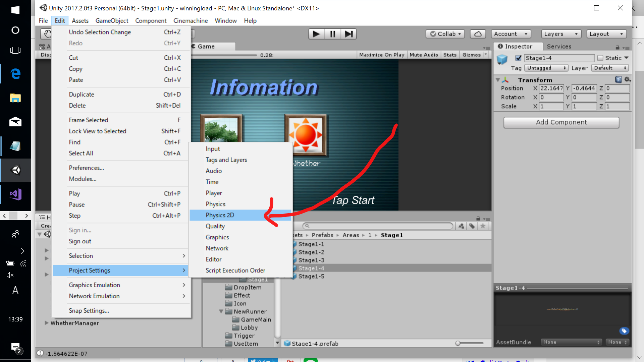Adjust the Game view scale slider

pos(225,55)
